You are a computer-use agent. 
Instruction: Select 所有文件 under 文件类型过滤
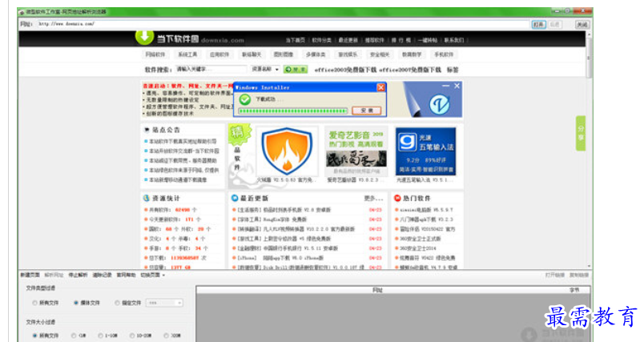(34, 303)
